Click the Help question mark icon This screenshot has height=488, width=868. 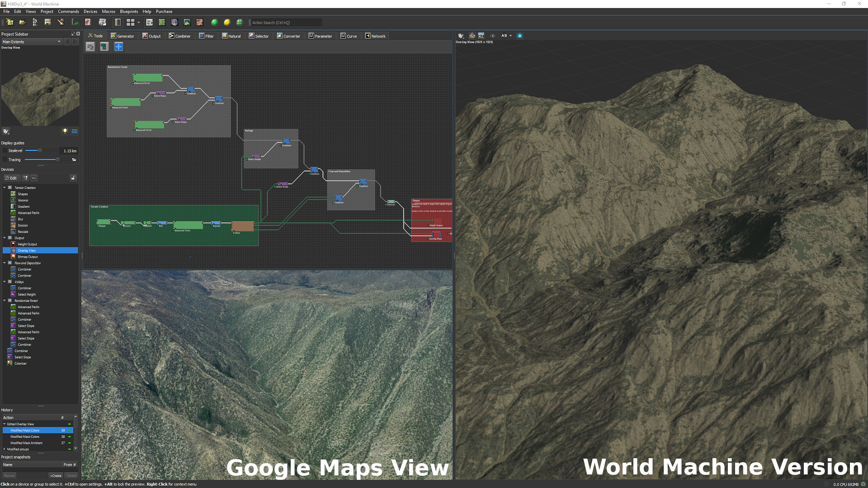[x=35, y=22]
